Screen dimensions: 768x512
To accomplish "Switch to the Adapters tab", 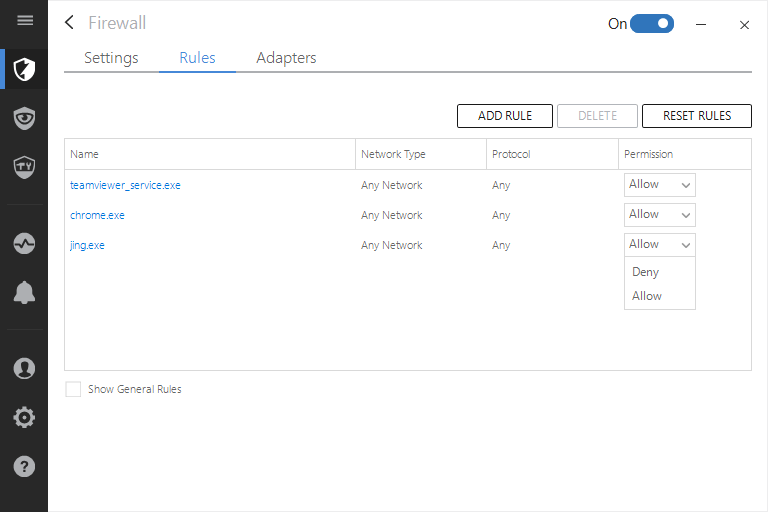I will click(286, 58).
